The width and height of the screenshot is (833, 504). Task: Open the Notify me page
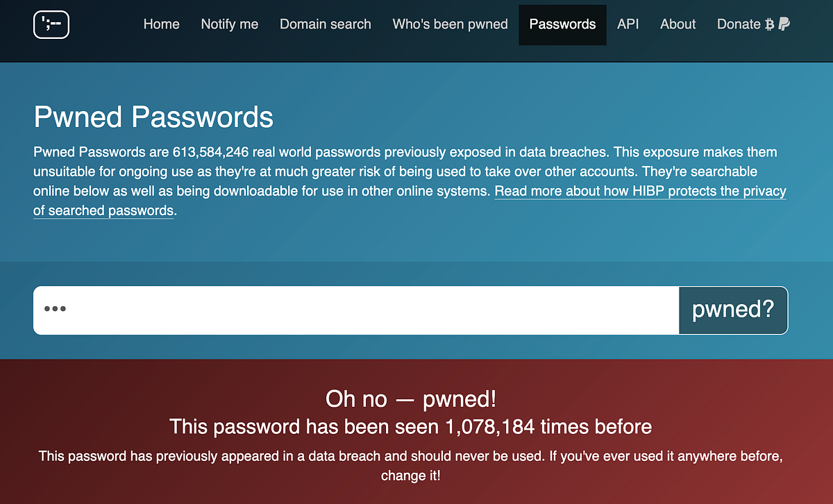(x=229, y=24)
